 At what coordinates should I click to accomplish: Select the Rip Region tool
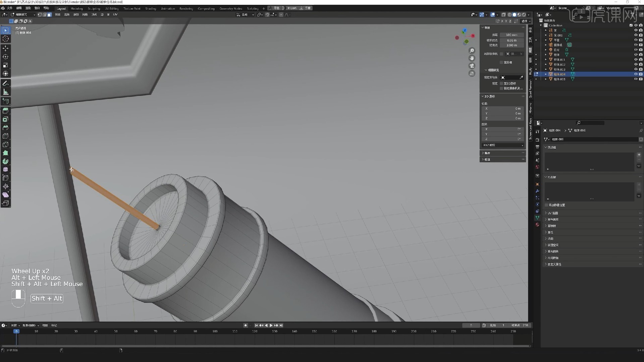pos(6,203)
